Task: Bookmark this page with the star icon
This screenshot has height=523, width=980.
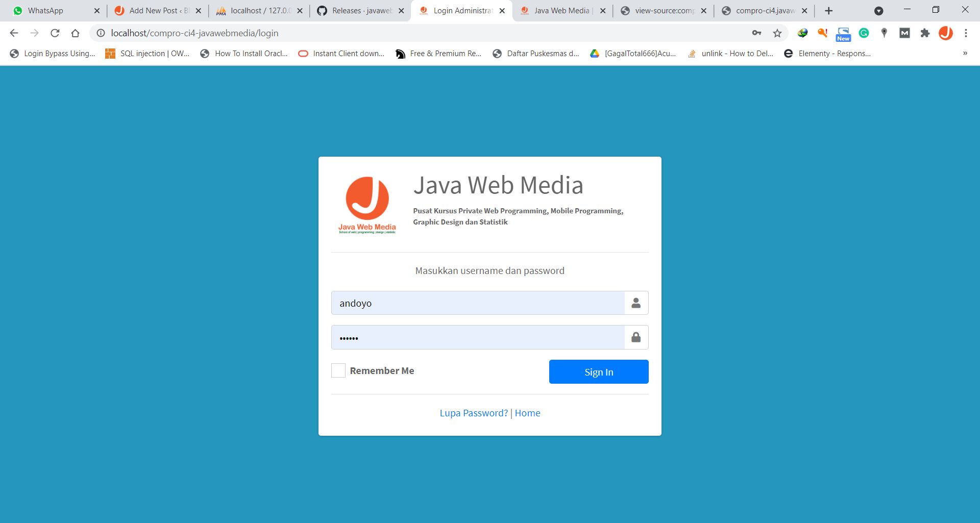Action: click(776, 33)
